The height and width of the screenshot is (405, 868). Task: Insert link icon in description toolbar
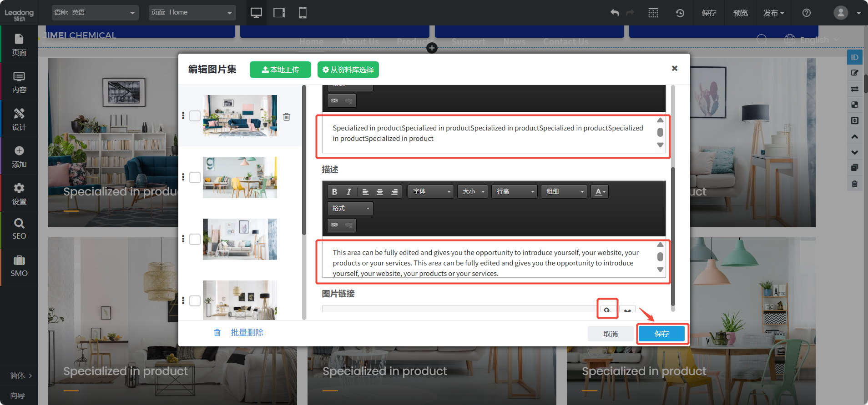334,225
